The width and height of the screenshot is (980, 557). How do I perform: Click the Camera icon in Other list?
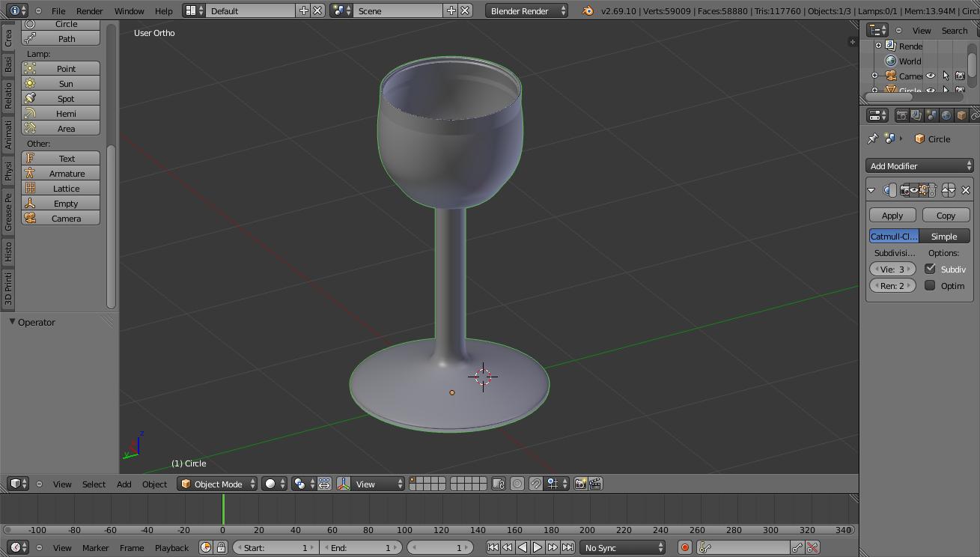[30, 219]
